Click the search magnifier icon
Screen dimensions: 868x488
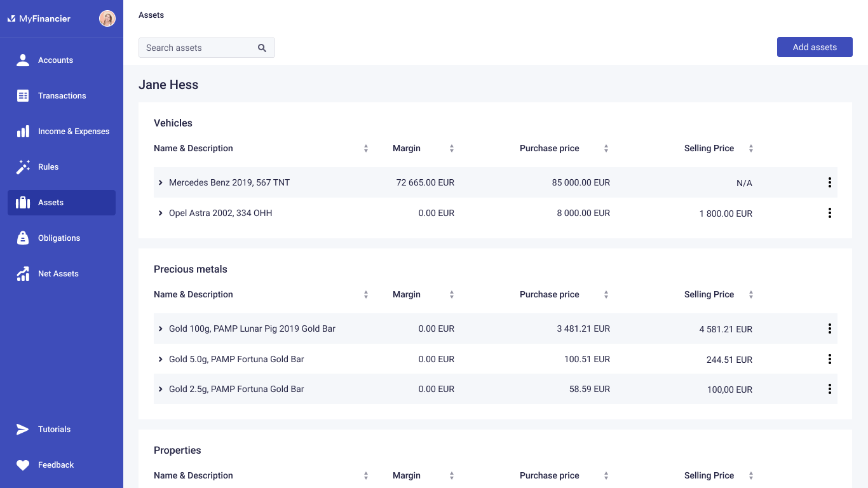262,48
